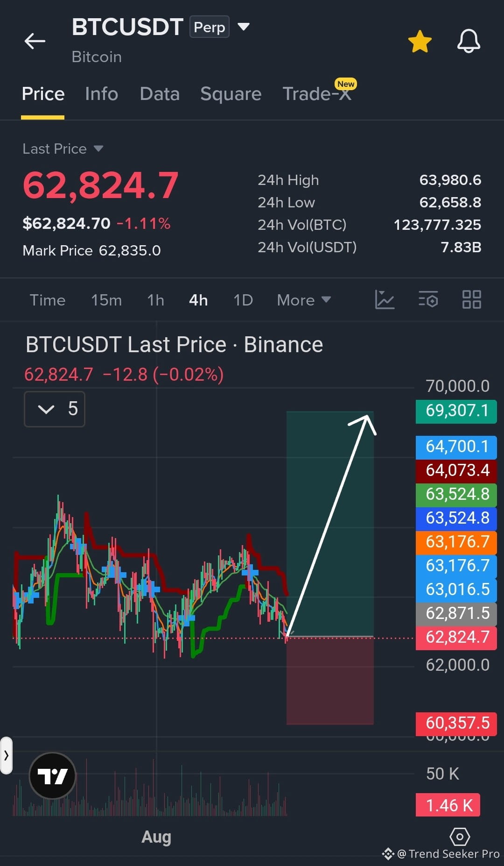Open the Data tab
The height and width of the screenshot is (866, 504).
tap(160, 94)
